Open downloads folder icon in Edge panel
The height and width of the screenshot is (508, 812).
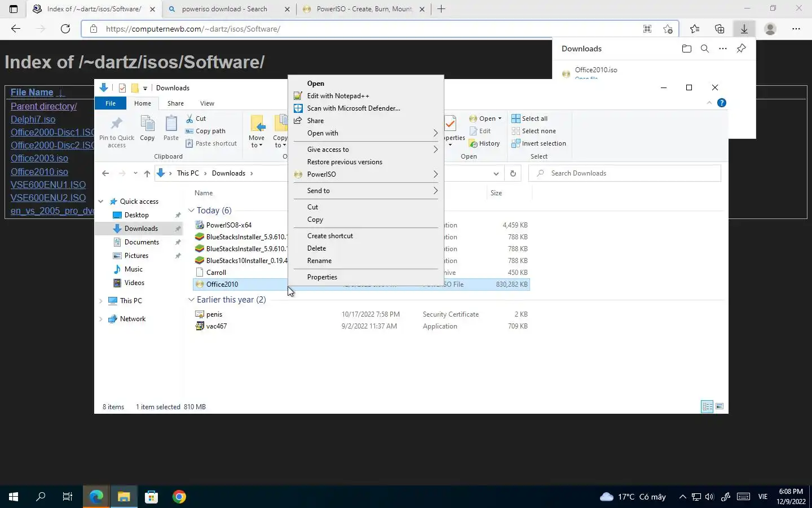tap(686, 49)
